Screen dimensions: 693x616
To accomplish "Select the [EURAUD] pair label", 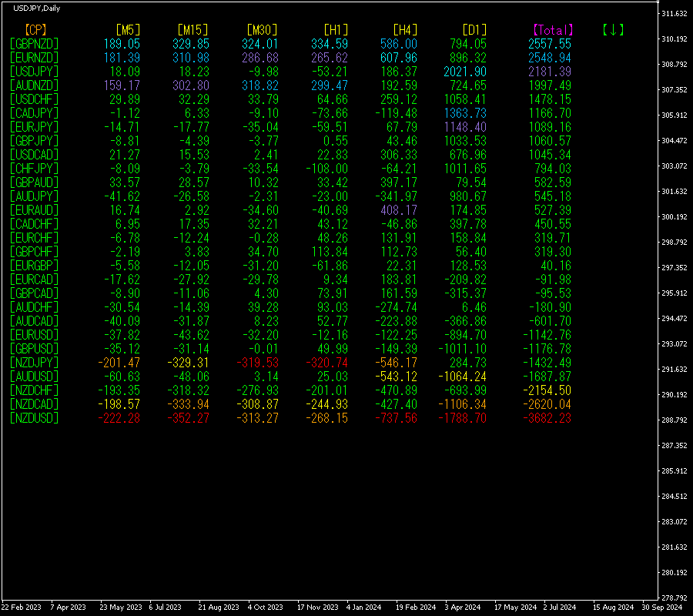I will click(x=34, y=210).
